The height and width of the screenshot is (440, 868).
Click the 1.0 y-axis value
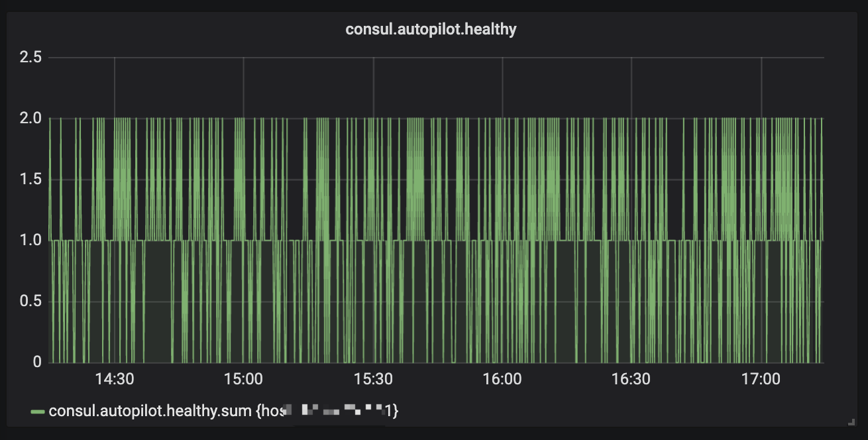coord(31,241)
